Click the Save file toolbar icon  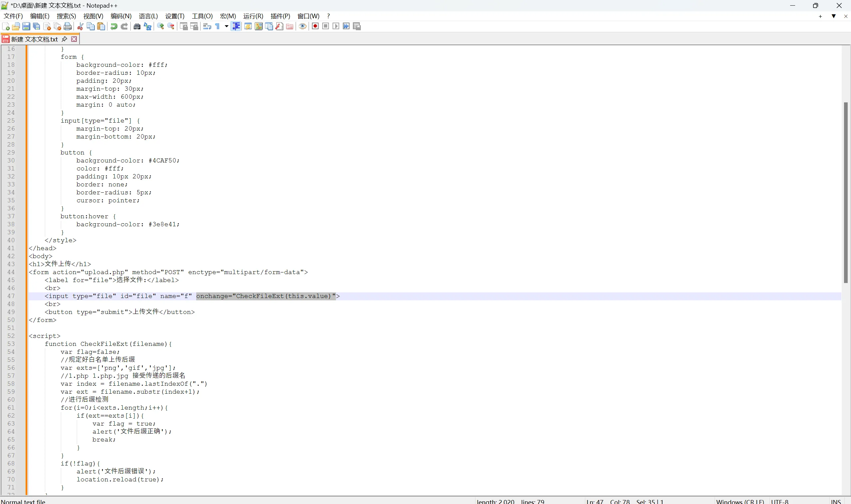26,27
